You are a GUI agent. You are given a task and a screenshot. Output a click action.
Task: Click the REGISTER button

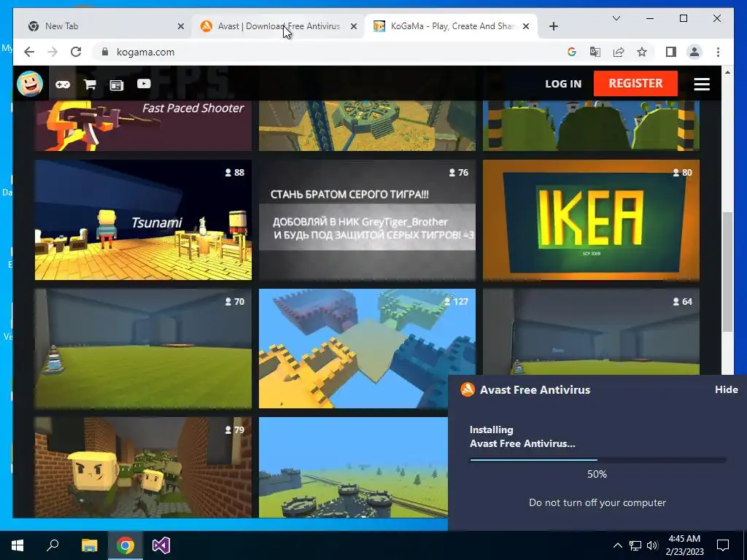tap(635, 83)
